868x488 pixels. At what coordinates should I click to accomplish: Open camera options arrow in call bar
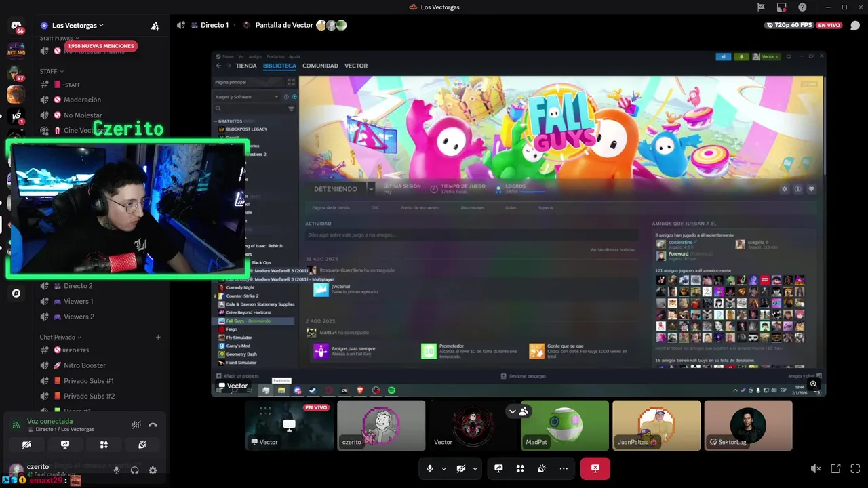[475, 468]
